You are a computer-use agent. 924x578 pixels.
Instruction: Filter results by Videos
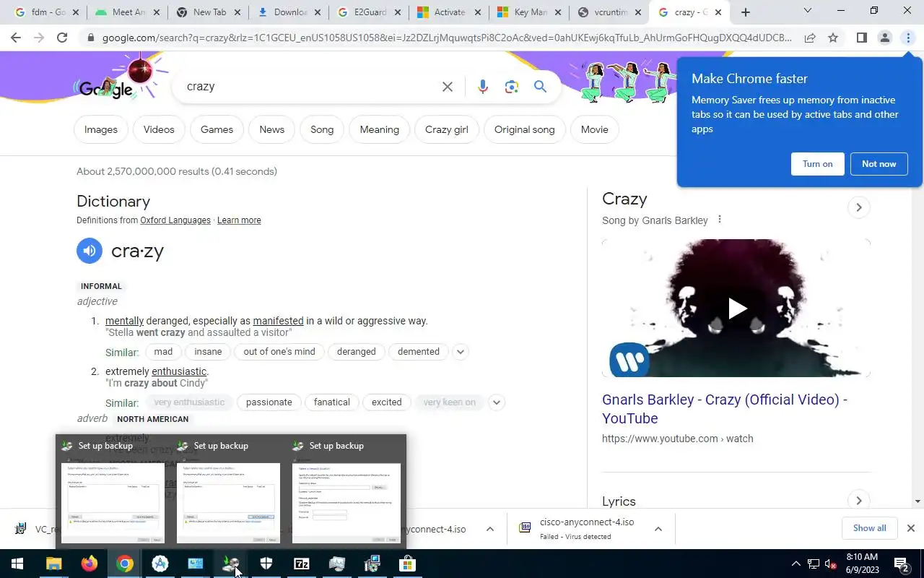(159, 129)
